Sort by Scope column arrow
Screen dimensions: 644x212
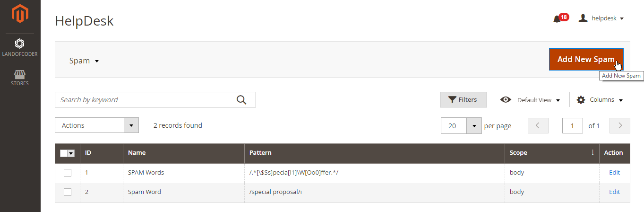(x=592, y=153)
